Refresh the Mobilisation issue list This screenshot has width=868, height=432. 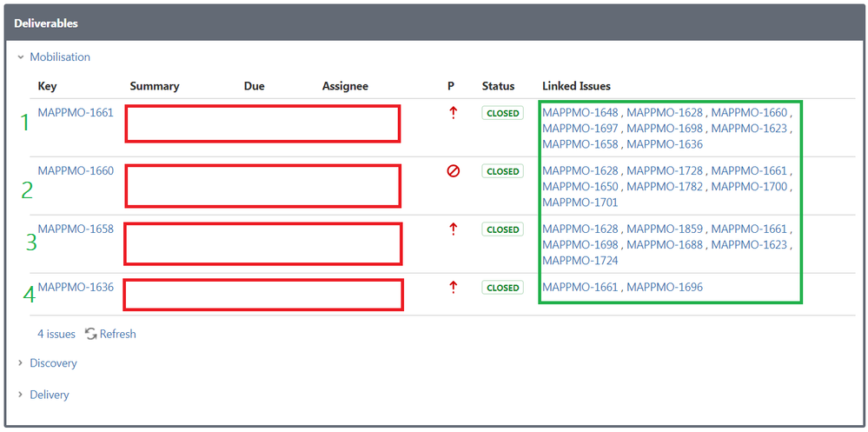pos(110,334)
